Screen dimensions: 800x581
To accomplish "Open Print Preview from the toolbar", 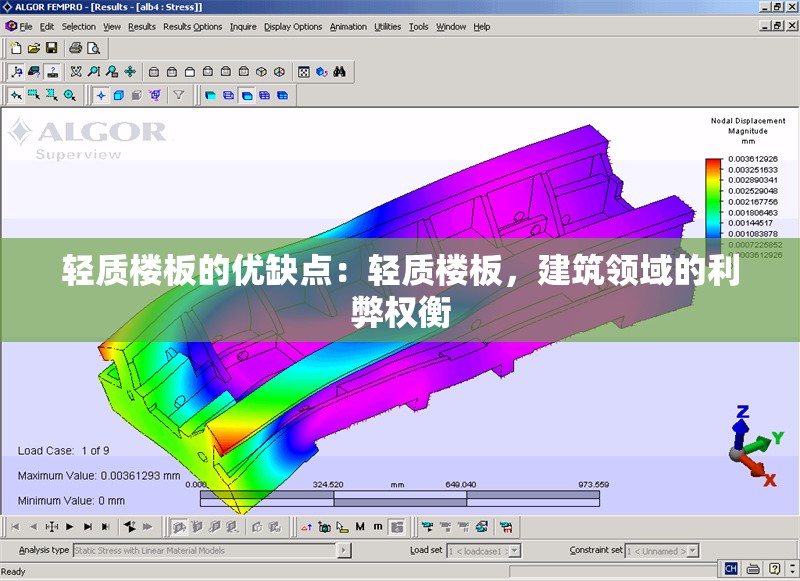I will 93,48.
